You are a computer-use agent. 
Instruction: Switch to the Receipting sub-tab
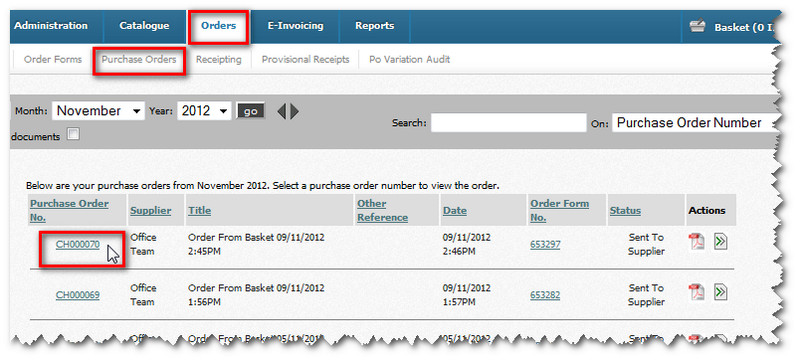click(218, 60)
